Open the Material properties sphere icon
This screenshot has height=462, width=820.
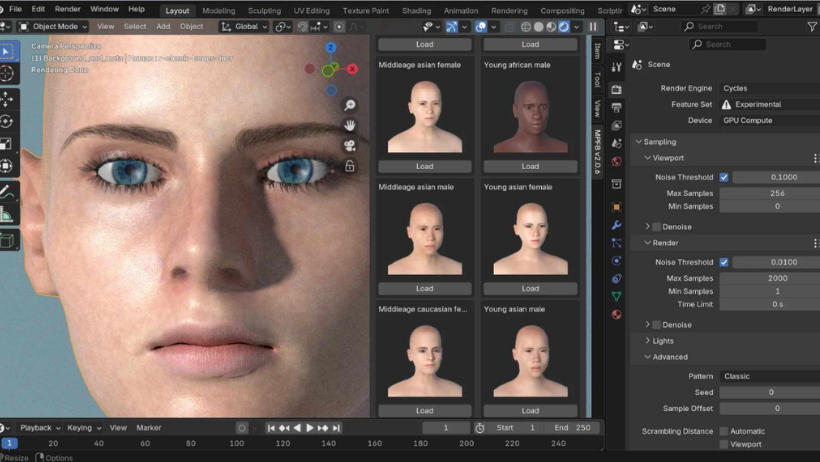[617, 314]
